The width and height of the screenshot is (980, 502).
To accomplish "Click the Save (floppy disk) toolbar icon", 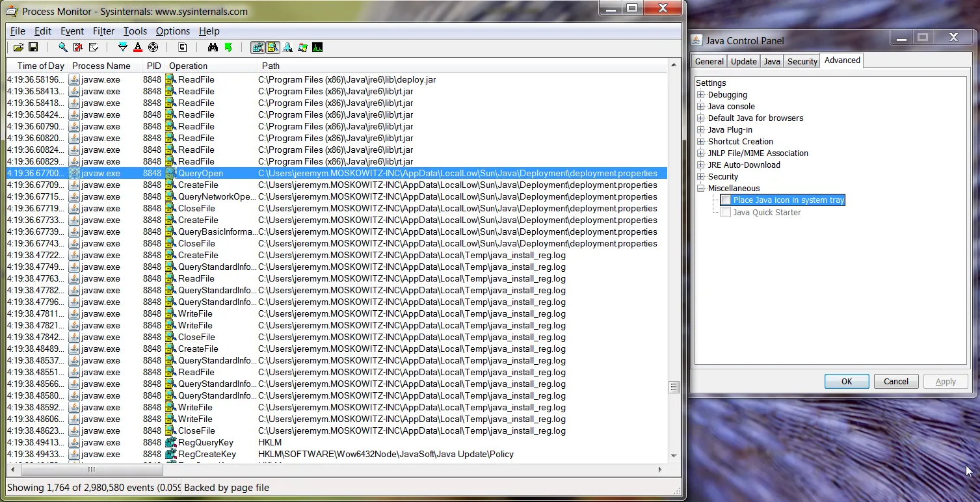I will pyautogui.click(x=33, y=47).
